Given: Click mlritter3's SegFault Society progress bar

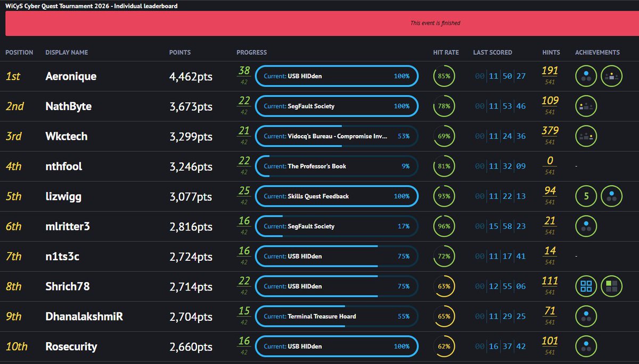Looking at the screenshot, I should pos(337,226).
